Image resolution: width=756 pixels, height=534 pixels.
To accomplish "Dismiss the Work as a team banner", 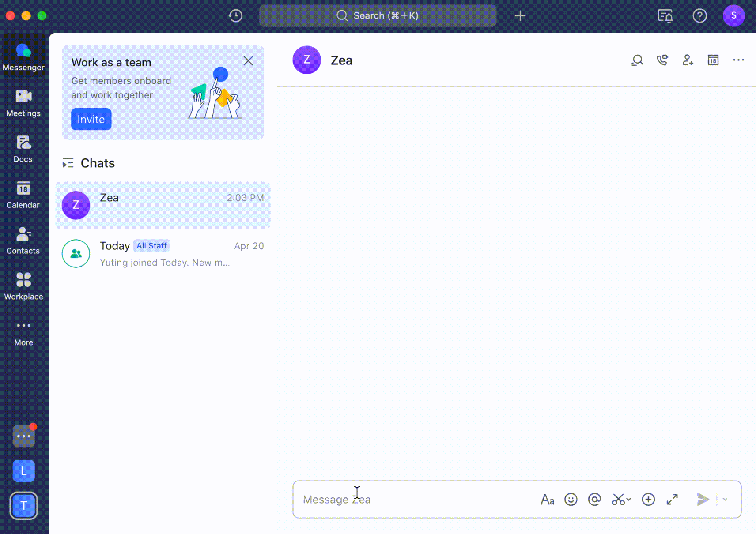I will (x=249, y=61).
